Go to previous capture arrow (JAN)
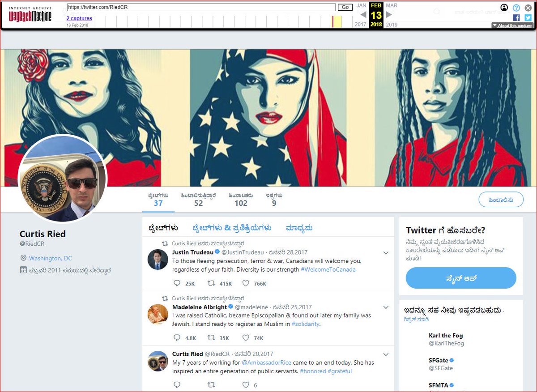Viewport: 537px width, 392px height. 363,15
